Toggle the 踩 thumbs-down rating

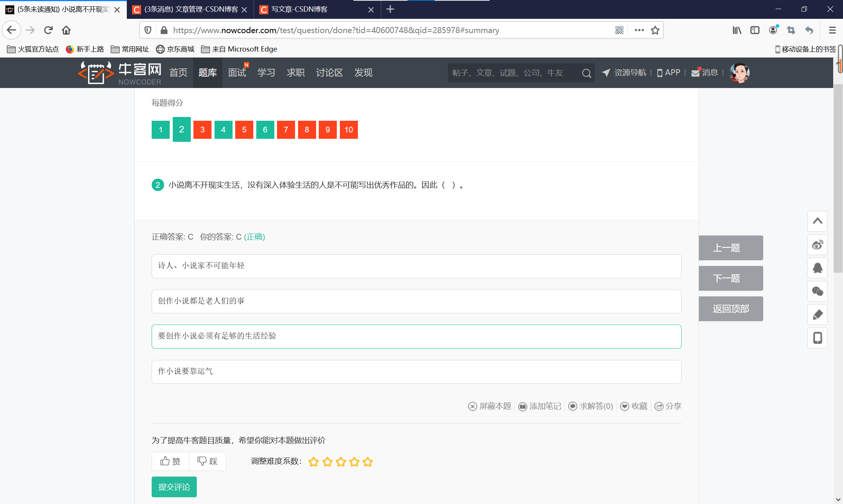(x=207, y=461)
